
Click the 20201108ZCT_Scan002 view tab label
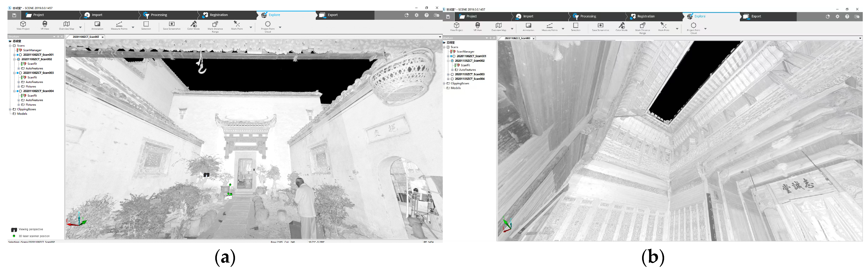click(86, 37)
